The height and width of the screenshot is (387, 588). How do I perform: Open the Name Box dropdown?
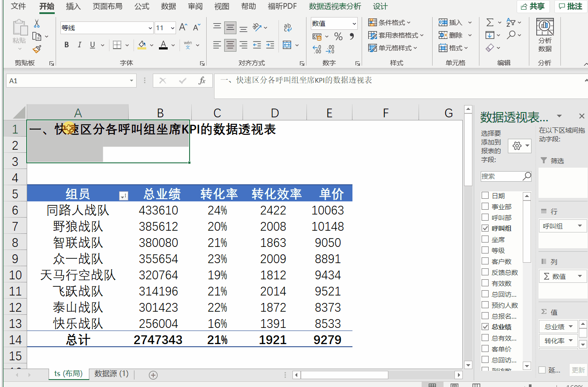(x=132, y=81)
